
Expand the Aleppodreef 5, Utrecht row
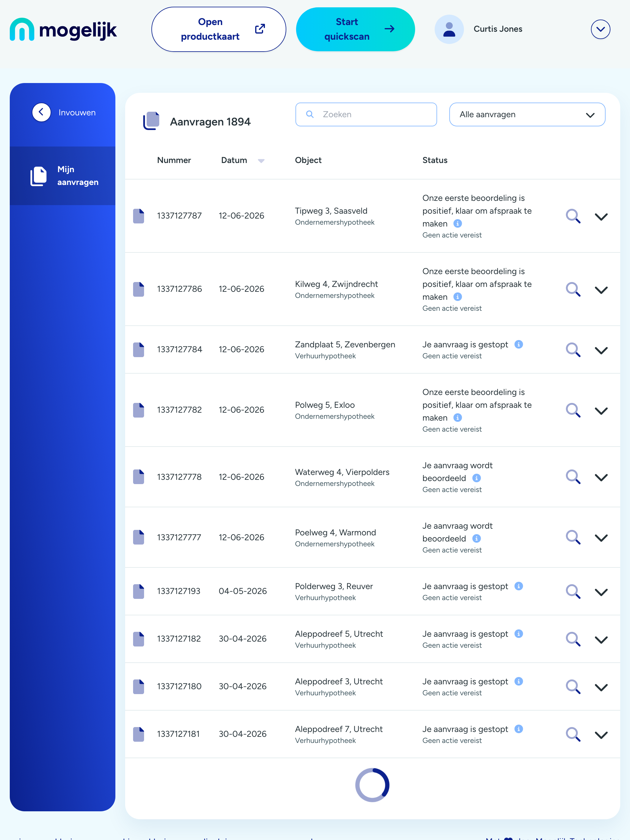tap(601, 639)
